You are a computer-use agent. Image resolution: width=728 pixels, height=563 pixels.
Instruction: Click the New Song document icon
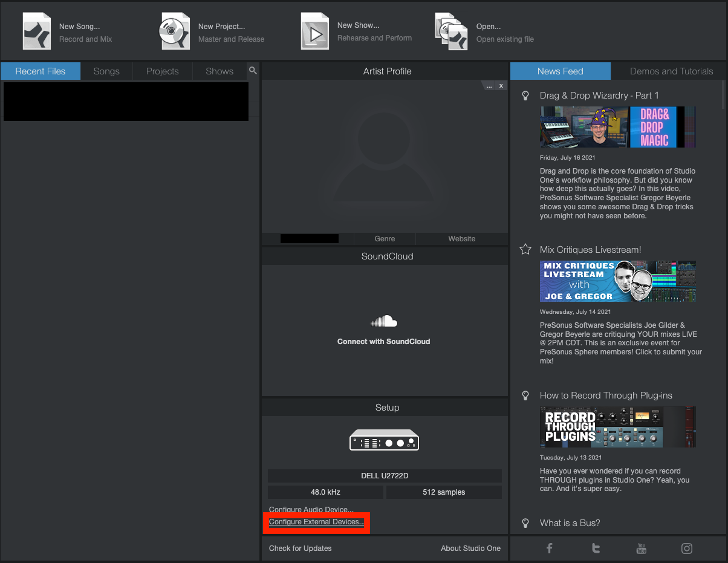(37, 31)
